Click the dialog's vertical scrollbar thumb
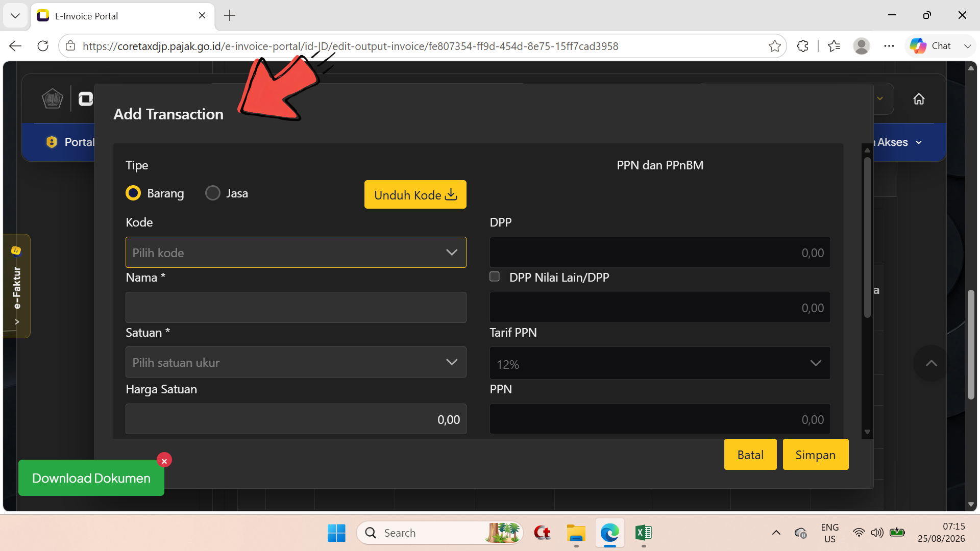This screenshot has width=980, height=551. (x=867, y=237)
